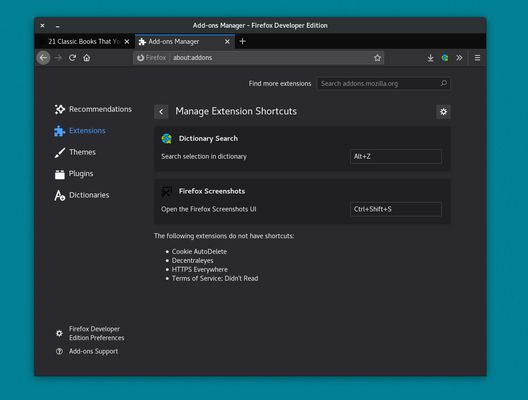Open the hamburger application menu
528x400 pixels.
tap(477, 58)
